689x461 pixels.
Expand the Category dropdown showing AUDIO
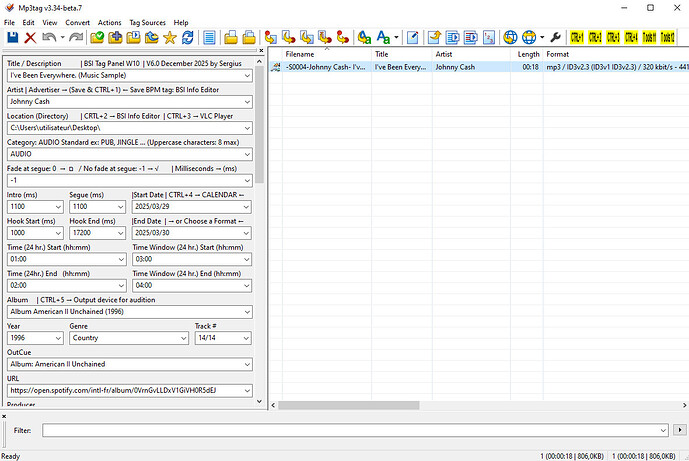click(247, 154)
